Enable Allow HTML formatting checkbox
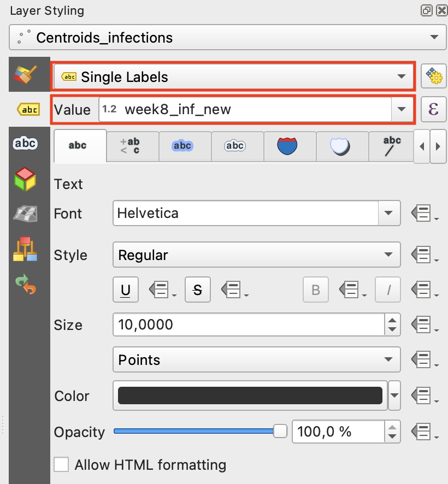The height and width of the screenshot is (484, 448). coord(61,465)
